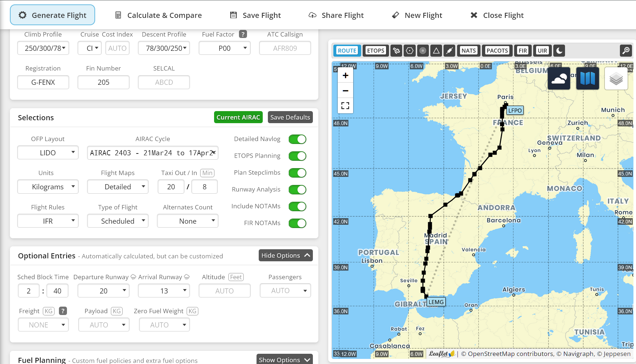Click the SELCAL input field

(164, 82)
